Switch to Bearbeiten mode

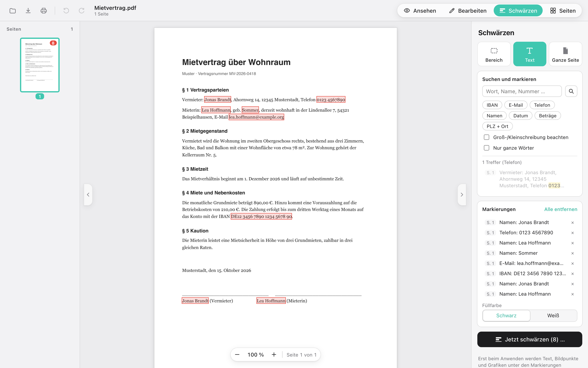point(468,11)
